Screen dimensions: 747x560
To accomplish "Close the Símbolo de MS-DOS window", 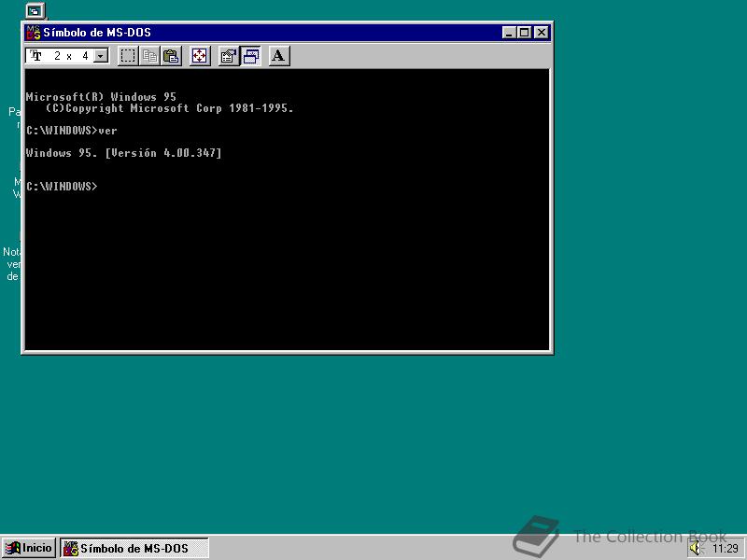I will [542, 33].
